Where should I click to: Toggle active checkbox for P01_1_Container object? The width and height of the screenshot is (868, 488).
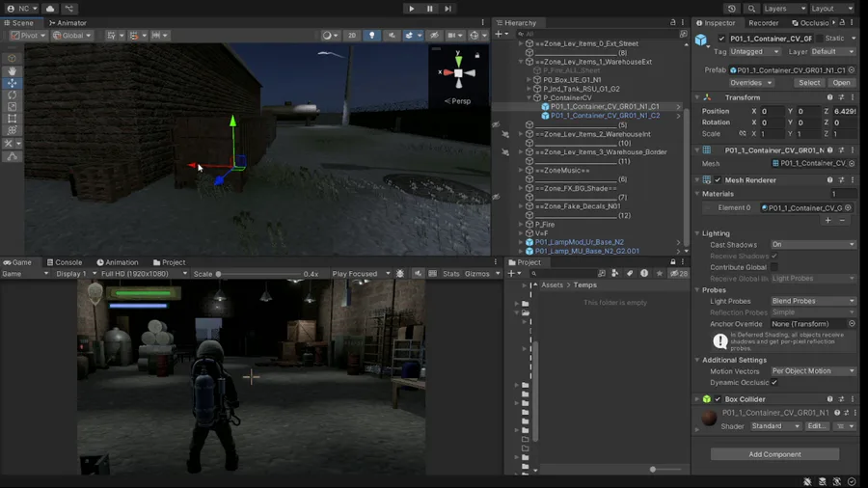(721, 39)
